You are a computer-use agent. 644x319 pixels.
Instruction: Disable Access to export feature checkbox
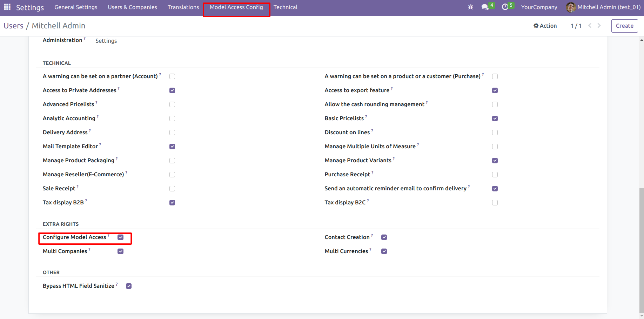495,90
